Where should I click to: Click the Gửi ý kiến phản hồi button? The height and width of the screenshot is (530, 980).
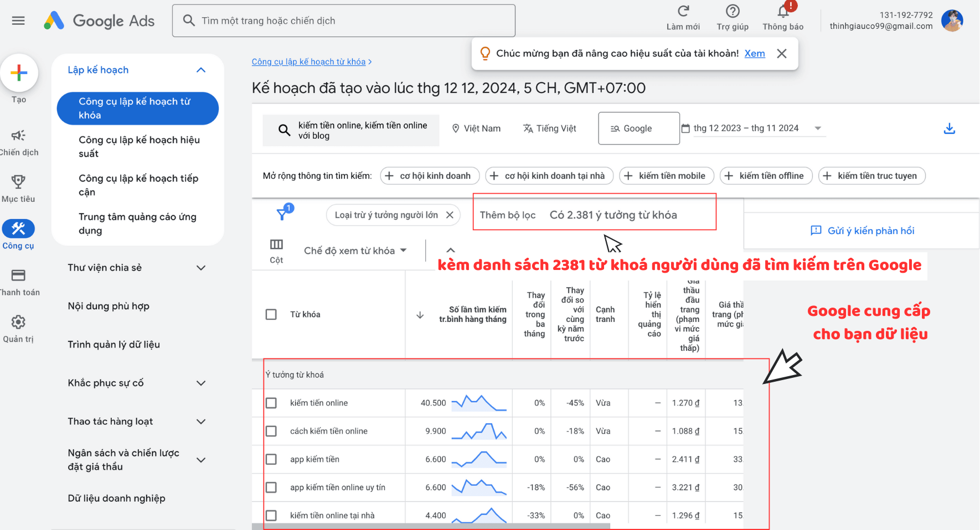(862, 231)
